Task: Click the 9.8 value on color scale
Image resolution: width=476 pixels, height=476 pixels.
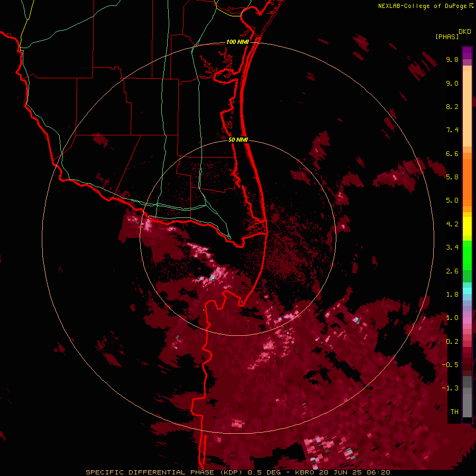Action: click(x=452, y=59)
